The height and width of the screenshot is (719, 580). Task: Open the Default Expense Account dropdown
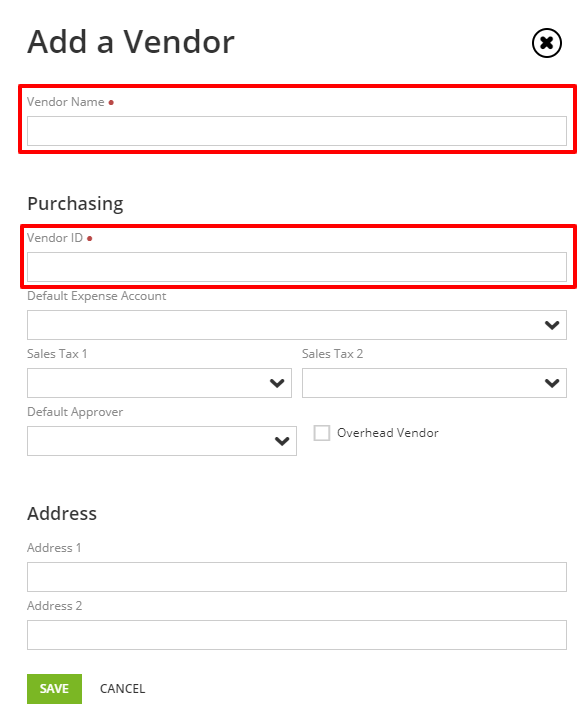coord(297,325)
